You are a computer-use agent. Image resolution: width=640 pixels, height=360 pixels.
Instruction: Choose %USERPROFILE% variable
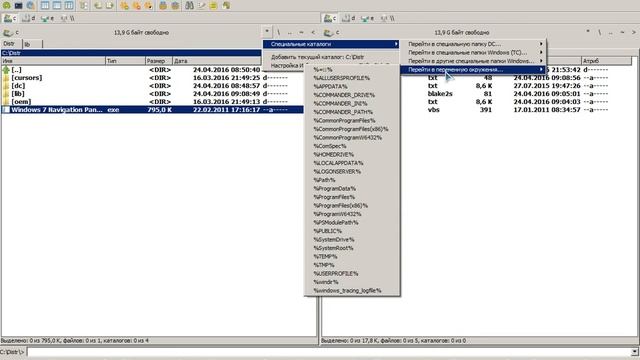coord(352,273)
